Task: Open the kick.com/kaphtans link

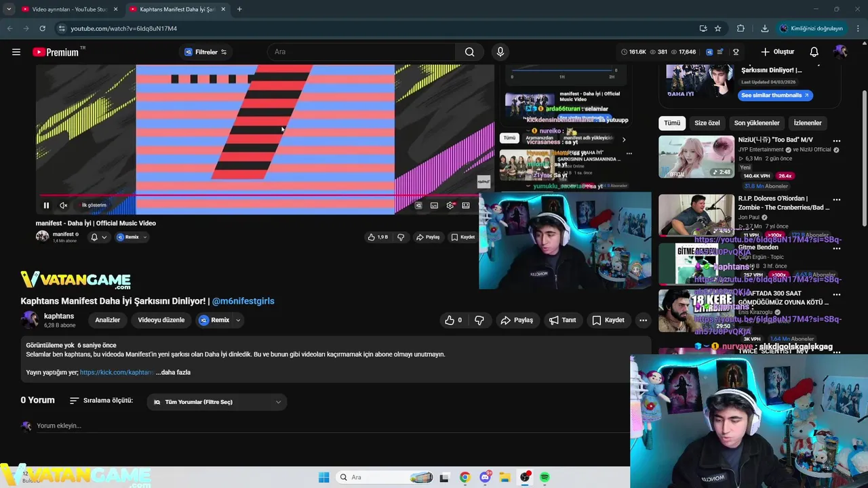Action: 117,372
